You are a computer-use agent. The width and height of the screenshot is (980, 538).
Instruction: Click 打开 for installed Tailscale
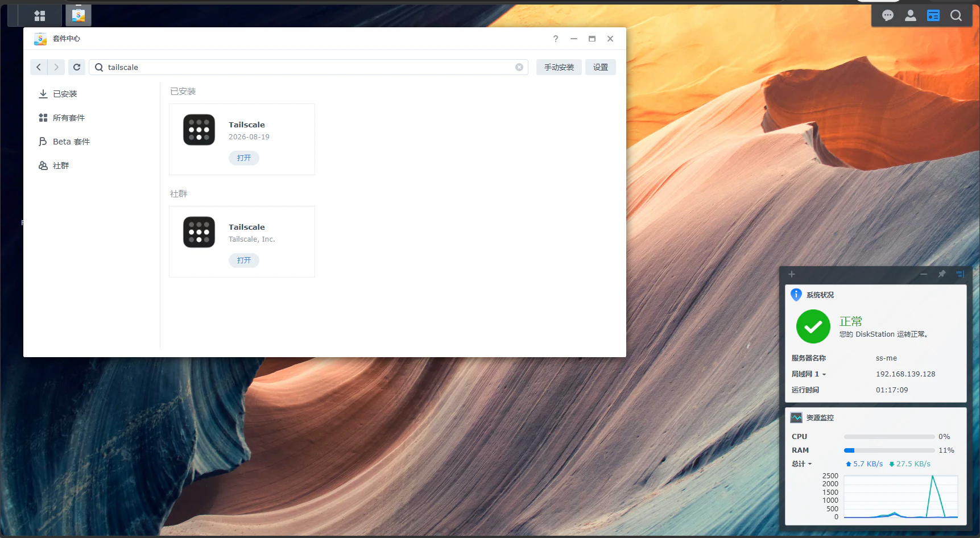point(244,158)
